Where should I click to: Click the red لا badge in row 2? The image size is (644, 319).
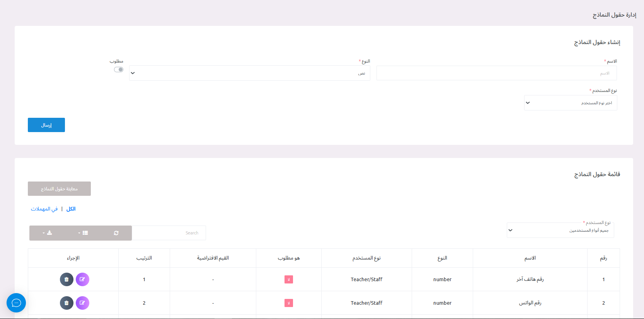click(288, 303)
